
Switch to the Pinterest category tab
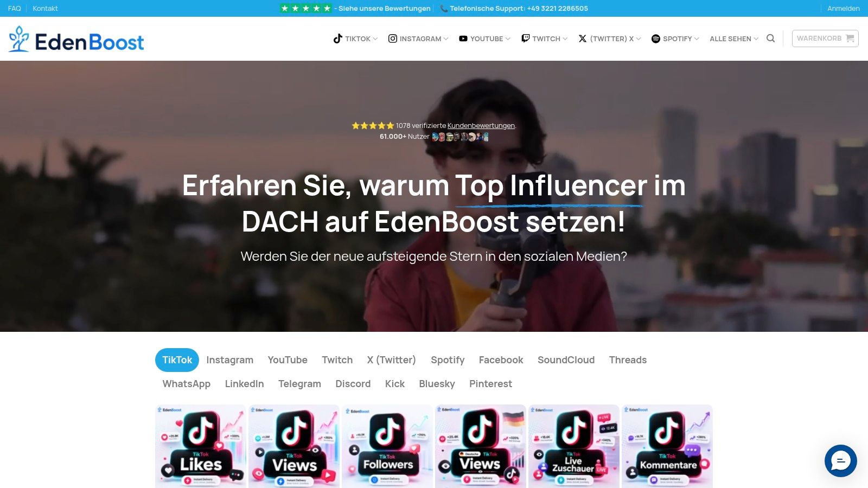coord(490,384)
